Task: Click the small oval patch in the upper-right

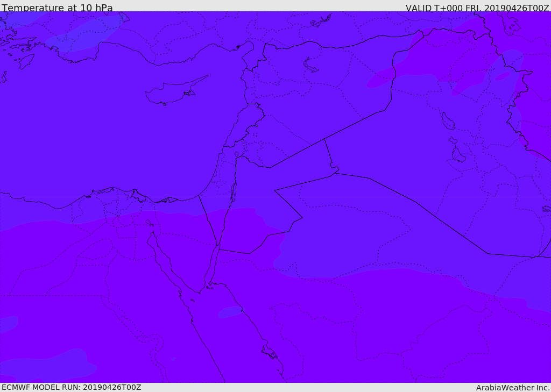Action: coord(503,76)
